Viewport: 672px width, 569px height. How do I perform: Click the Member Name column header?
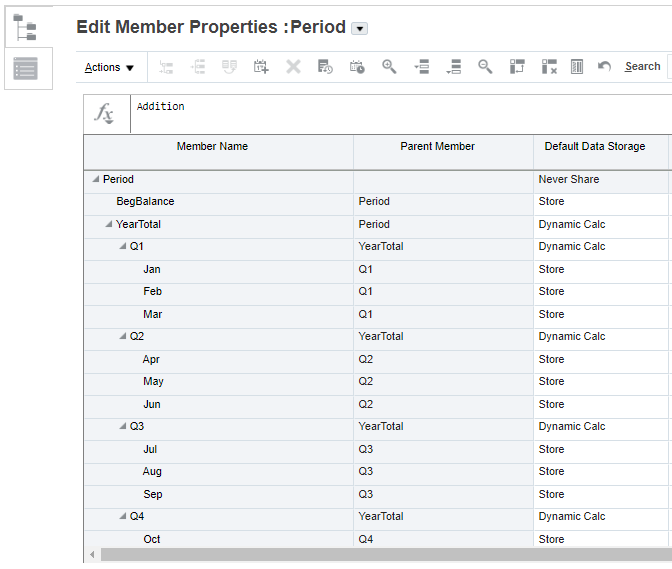pos(212,147)
